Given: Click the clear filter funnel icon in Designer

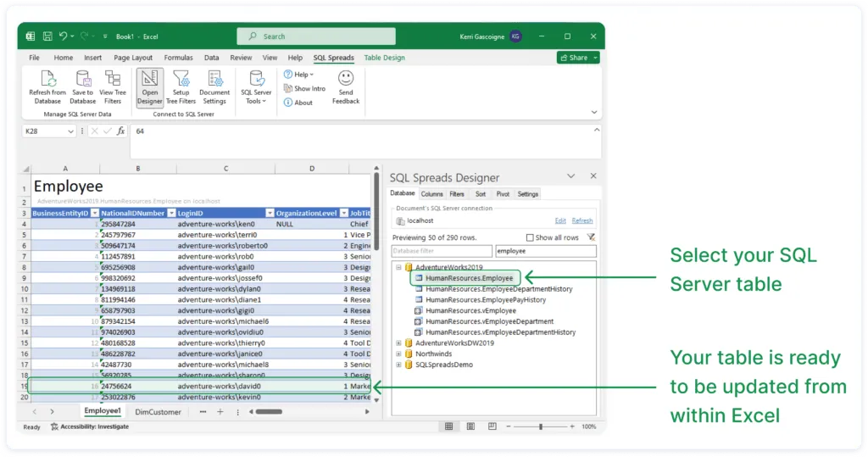Looking at the screenshot, I should click(x=591, y=237).
